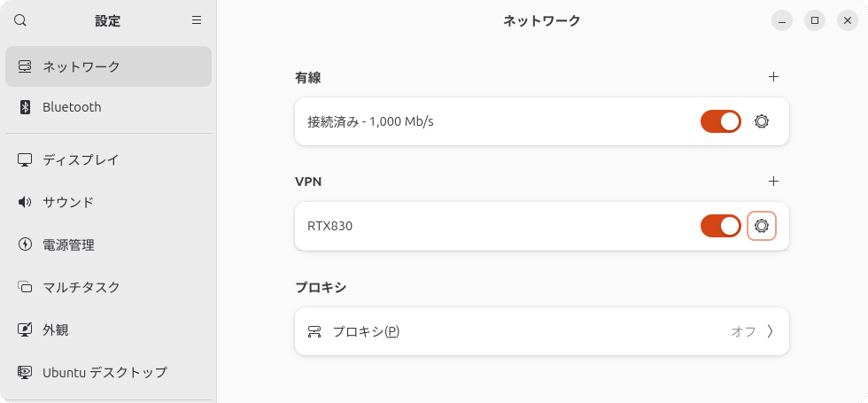The image size is (868, 403).
Task: Open the hamburger menu beside 設定
Action: pos(197,20)
